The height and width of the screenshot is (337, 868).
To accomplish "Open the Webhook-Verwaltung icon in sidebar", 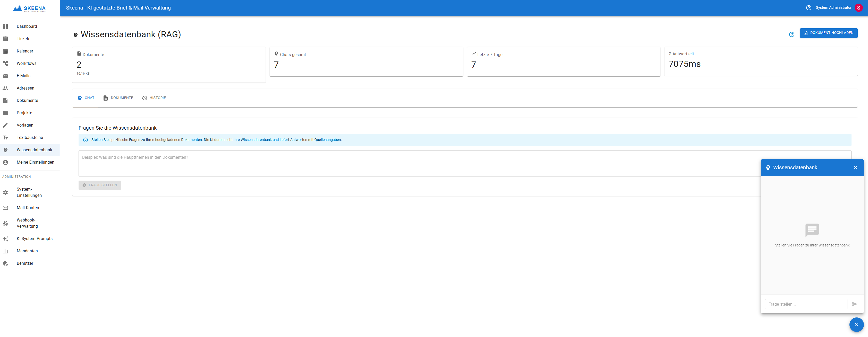I will click(x=5, y=223).
